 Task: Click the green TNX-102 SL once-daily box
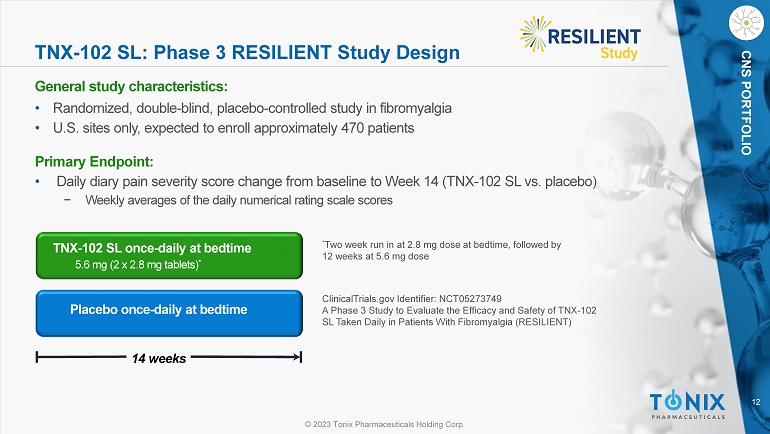click(169, 255)
